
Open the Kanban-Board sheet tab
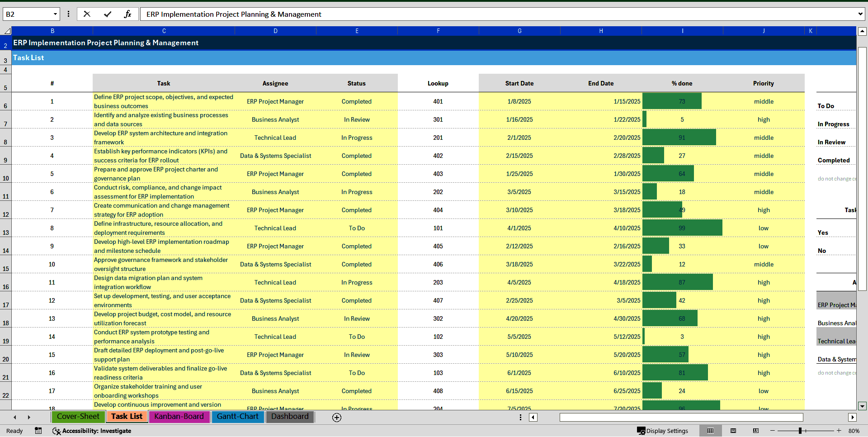pos(179,417)
